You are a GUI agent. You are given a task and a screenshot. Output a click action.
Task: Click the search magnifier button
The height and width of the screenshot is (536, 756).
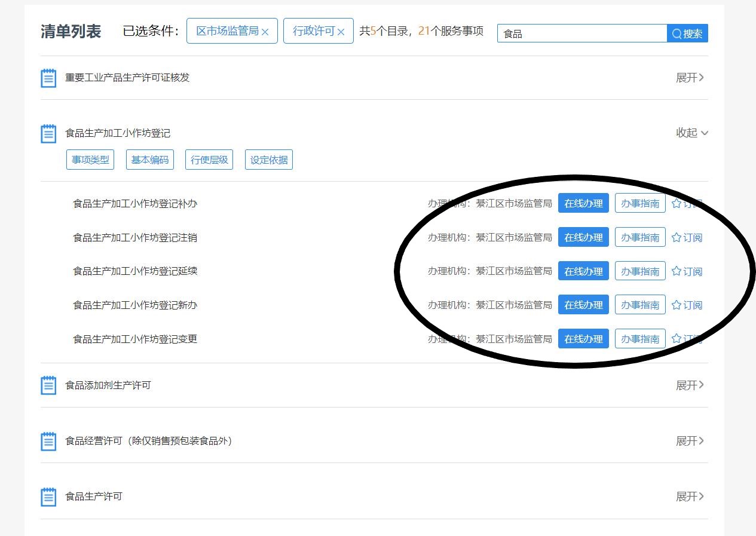tap(687, 33)
